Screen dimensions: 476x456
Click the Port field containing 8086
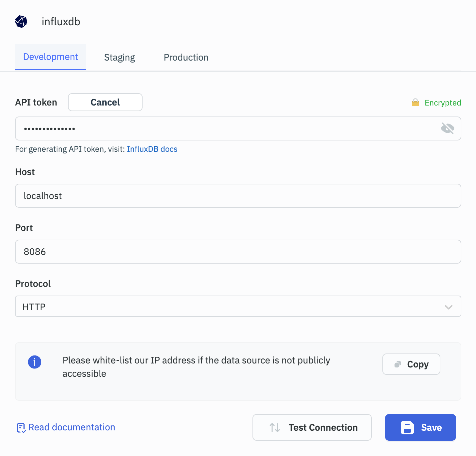click(x=238, y=252)
